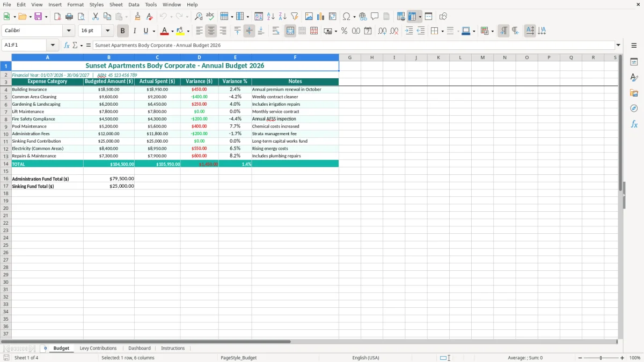Show draw functions shapes icon
This screenshot has height=362, width=644.
(443, 17)
